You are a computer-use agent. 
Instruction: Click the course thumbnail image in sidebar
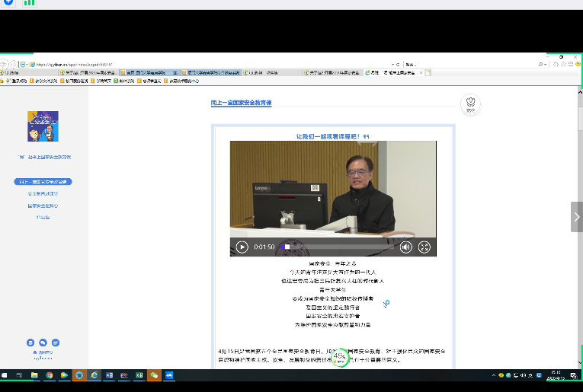tap(43, 126)
